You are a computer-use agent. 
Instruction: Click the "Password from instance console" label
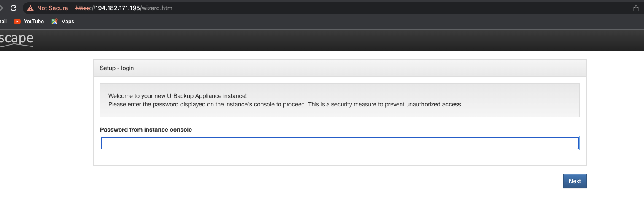pos(146,130)
